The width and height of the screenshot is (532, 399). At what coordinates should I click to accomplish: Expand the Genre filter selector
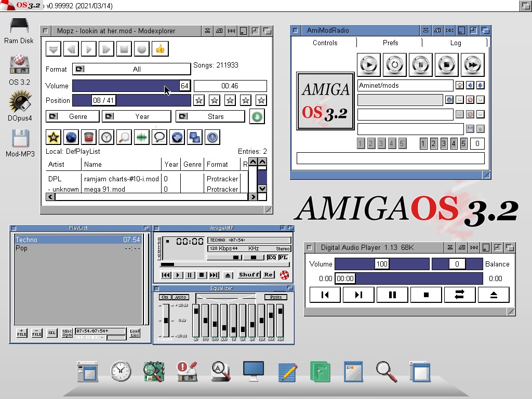click(73, 116)
